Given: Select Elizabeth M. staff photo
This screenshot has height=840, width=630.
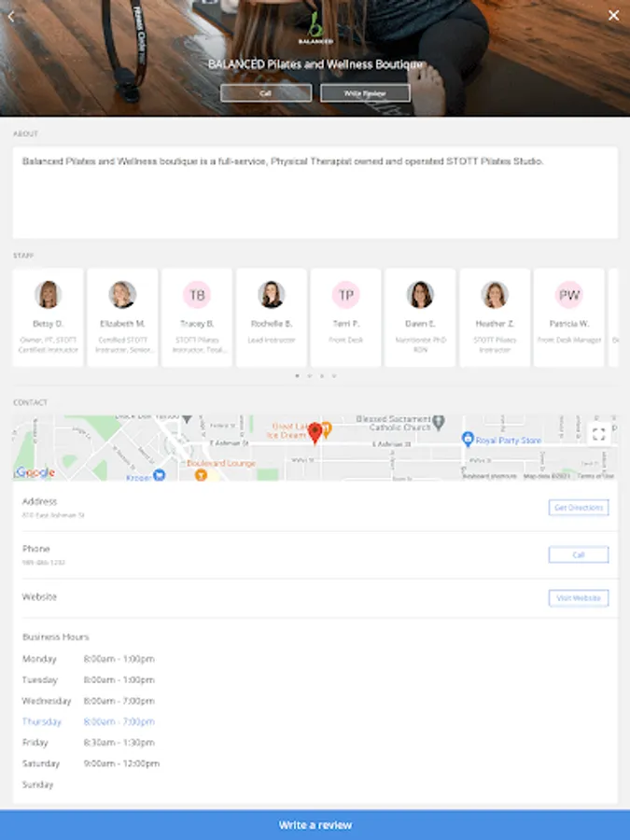Looking at the screenshot, I should coord(122,294).
